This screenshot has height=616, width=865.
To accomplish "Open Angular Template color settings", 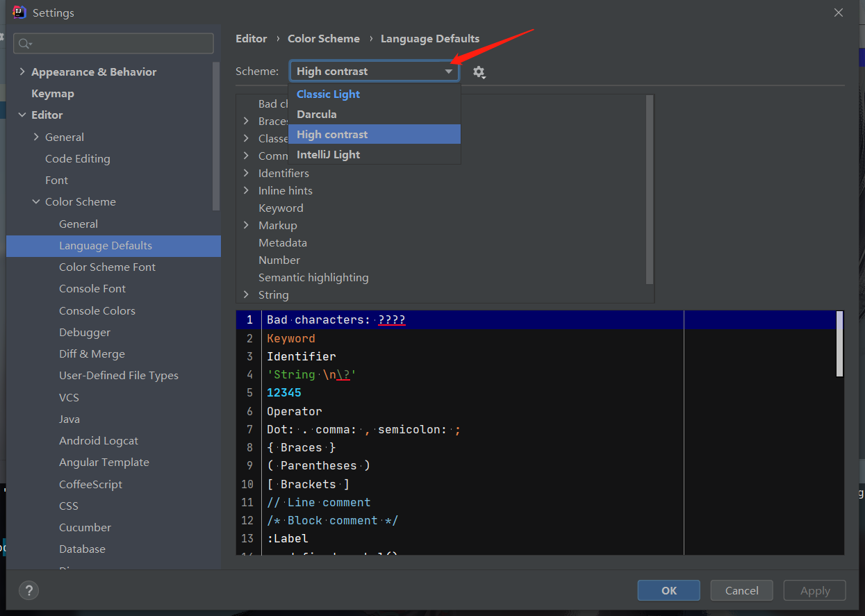I will (104, 462).
